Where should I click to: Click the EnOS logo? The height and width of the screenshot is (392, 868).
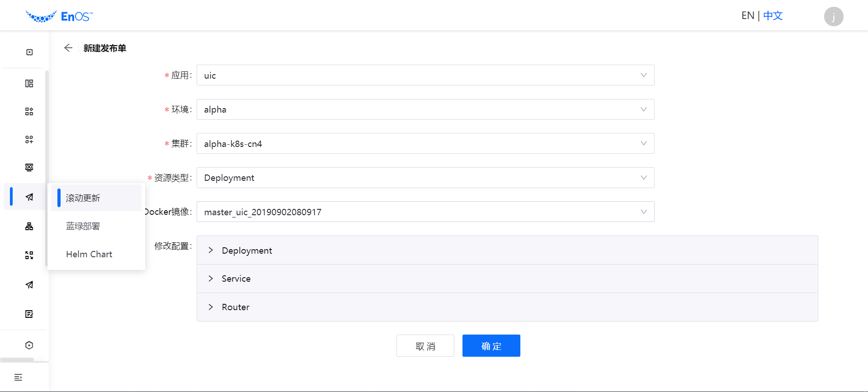click(x=59, y=16)
